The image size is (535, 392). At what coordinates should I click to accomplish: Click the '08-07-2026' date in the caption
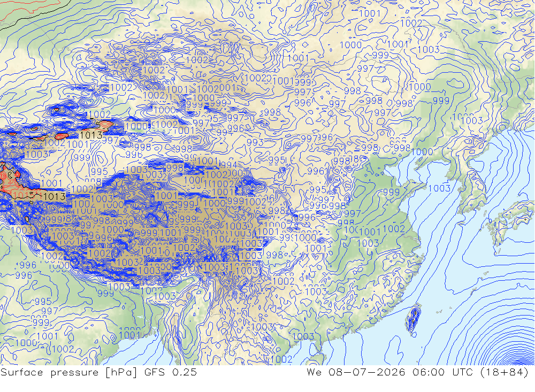pyautogui.click(x=366, y=372)
